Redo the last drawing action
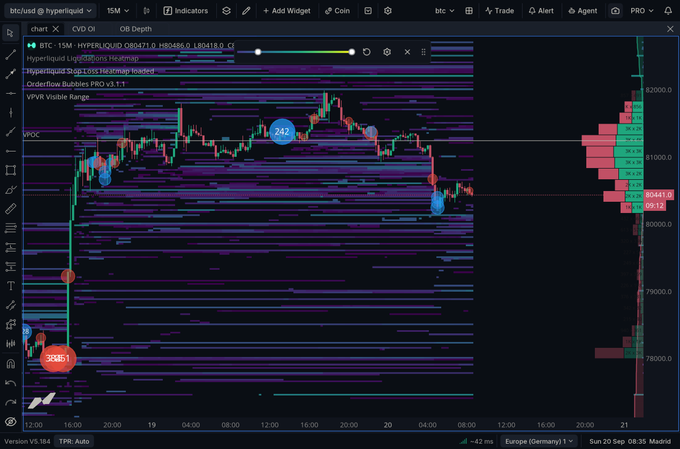 (10, 402)
